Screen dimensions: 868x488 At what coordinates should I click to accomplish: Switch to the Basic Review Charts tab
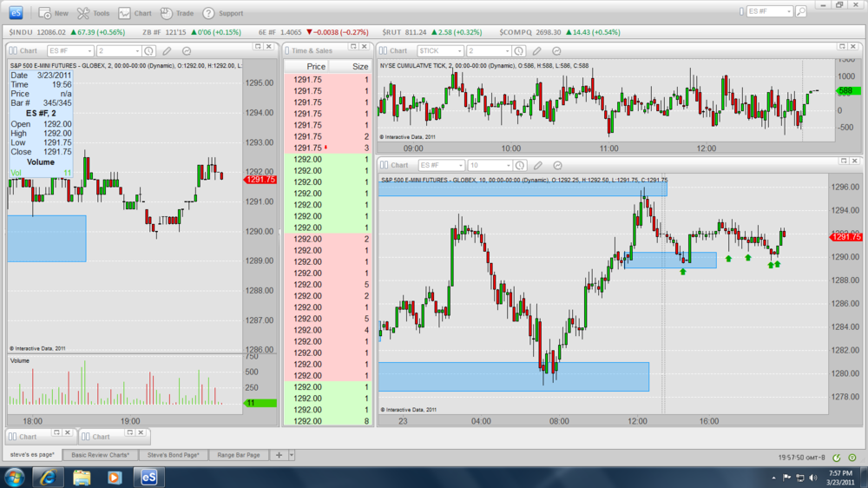pyautogui.click(x=100, y=455)
